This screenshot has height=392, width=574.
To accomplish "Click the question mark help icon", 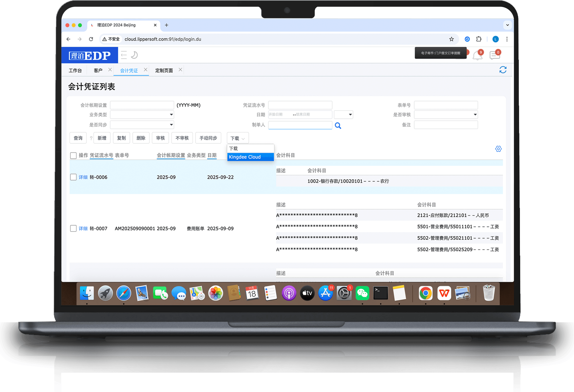I will click(x=91, y=138).
